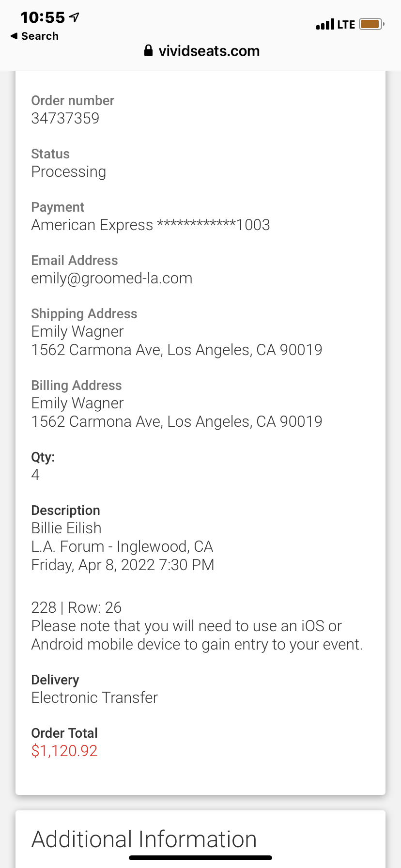This screenshot has width=401, height=868.
Task: Tap the order number 34737359
Action: click(65, 118)
